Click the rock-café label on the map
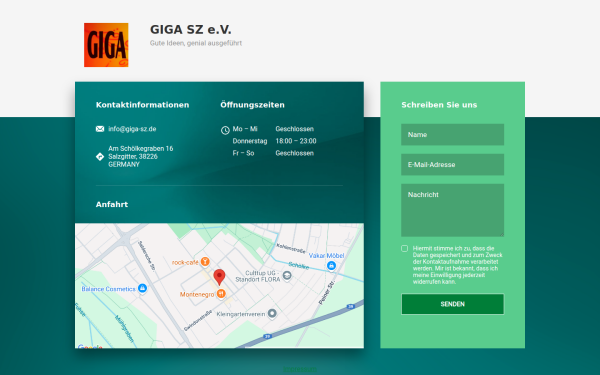The width and height of the screenshot is (600, 375). pyautogui.click(x=185, y=262)
